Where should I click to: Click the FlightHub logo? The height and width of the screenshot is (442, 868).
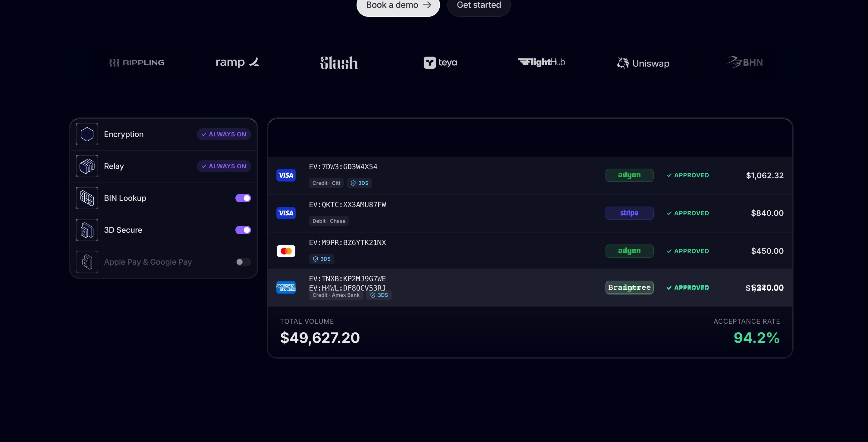click(541, 62)
